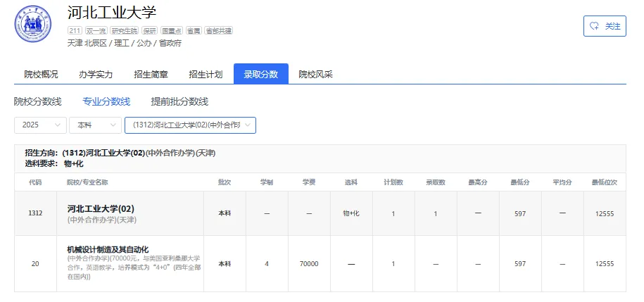
Task: Open the 本科 batch dropdown
Action: pos(95,125)
